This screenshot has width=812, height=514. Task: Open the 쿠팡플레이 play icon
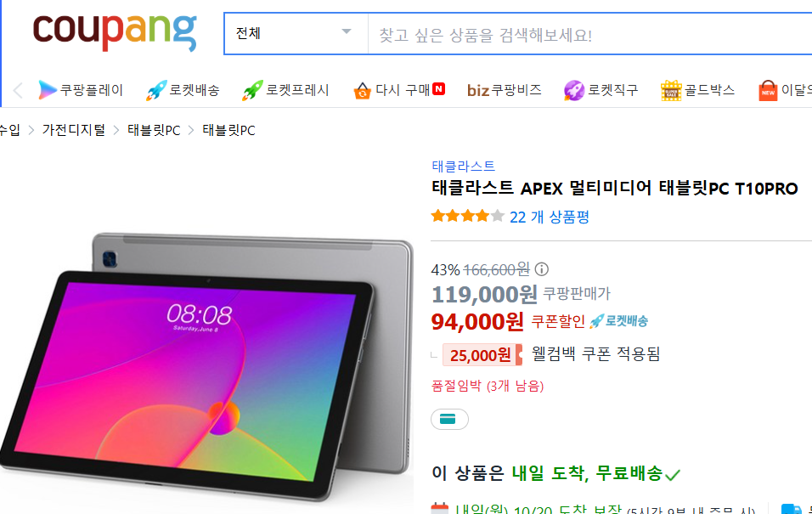(47, 90)
